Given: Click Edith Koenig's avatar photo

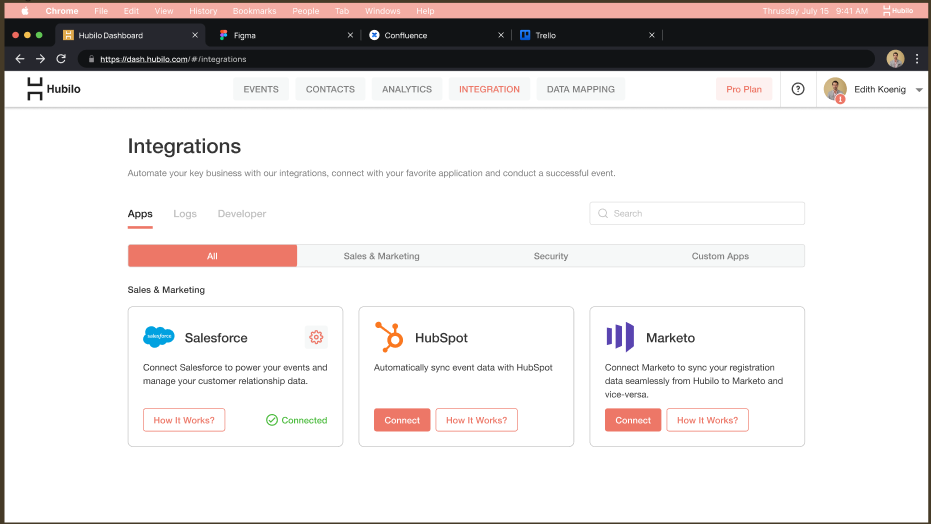Looking at the screenshot, I should (835, 89).
